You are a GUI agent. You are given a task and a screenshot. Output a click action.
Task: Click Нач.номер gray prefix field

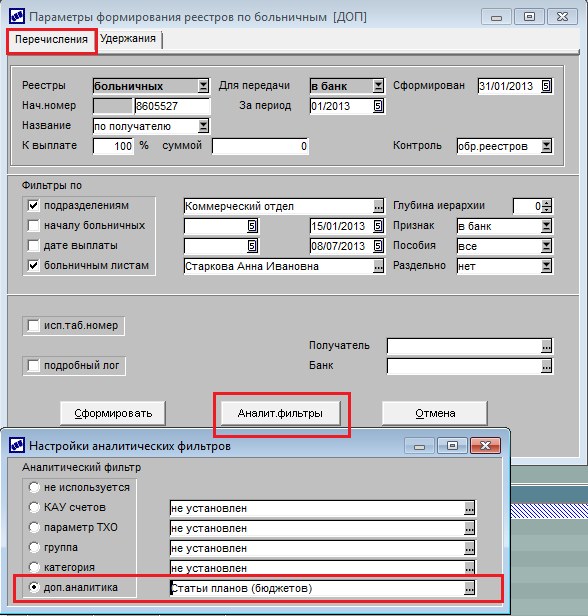tap(113, 106)
